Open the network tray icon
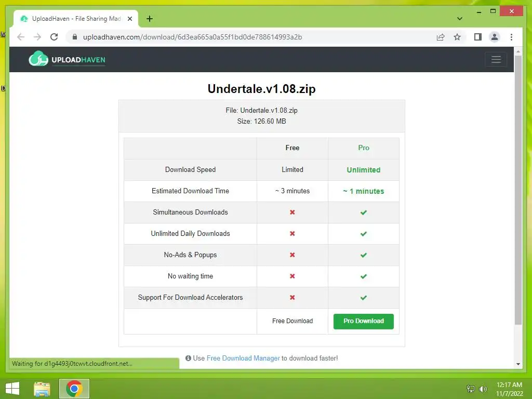The width and height of the screenshot is (532, 399). pos(470,389)
